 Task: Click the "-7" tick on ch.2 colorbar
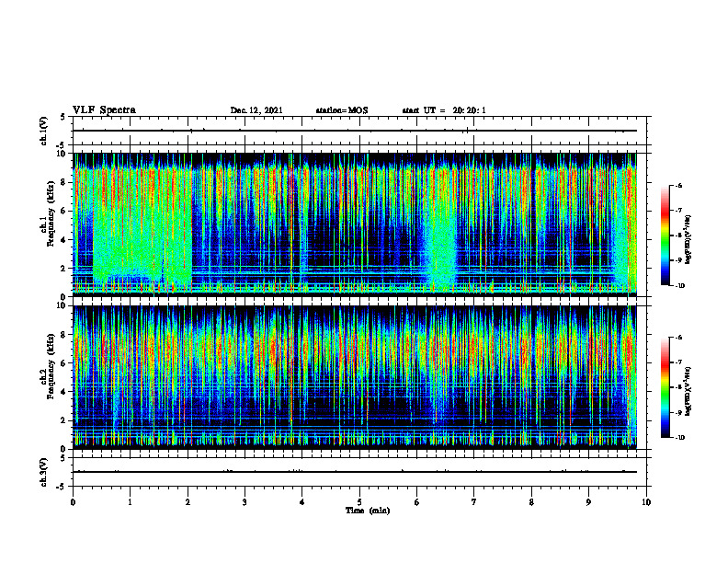coord(679,362)
